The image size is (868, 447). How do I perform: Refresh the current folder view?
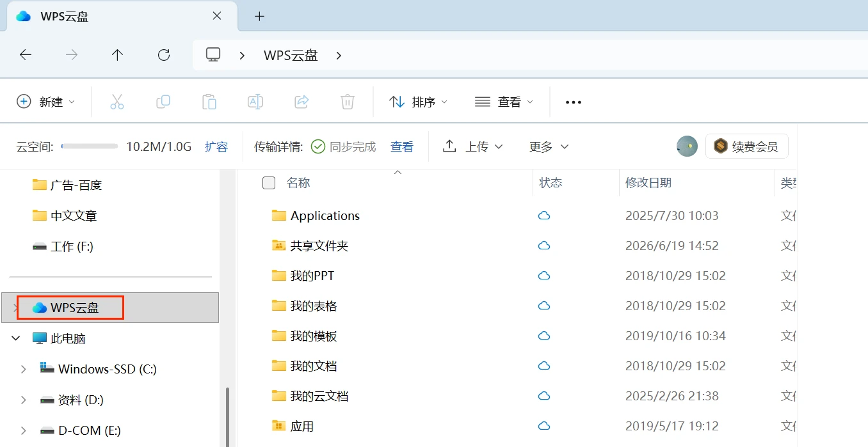point(164,55)
